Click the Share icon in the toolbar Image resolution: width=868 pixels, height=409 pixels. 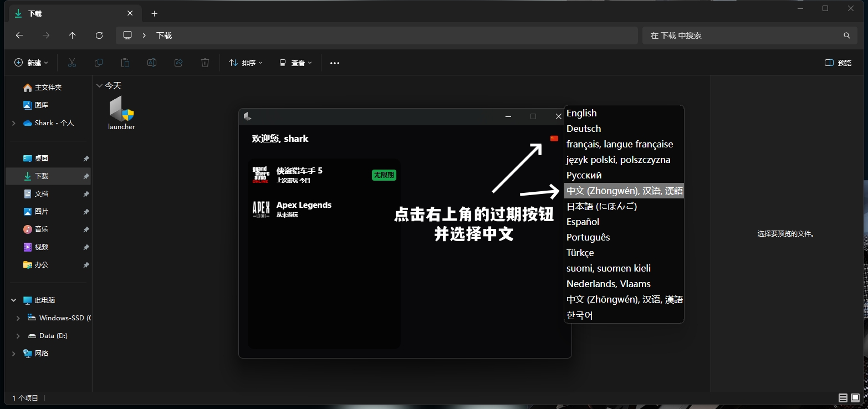(x=178, y=63)
